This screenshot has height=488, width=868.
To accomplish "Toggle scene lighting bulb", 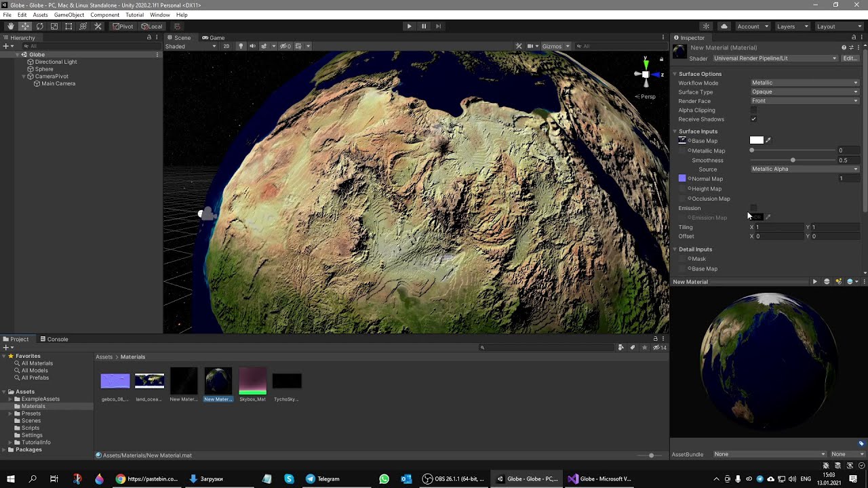I will point(241,46).
